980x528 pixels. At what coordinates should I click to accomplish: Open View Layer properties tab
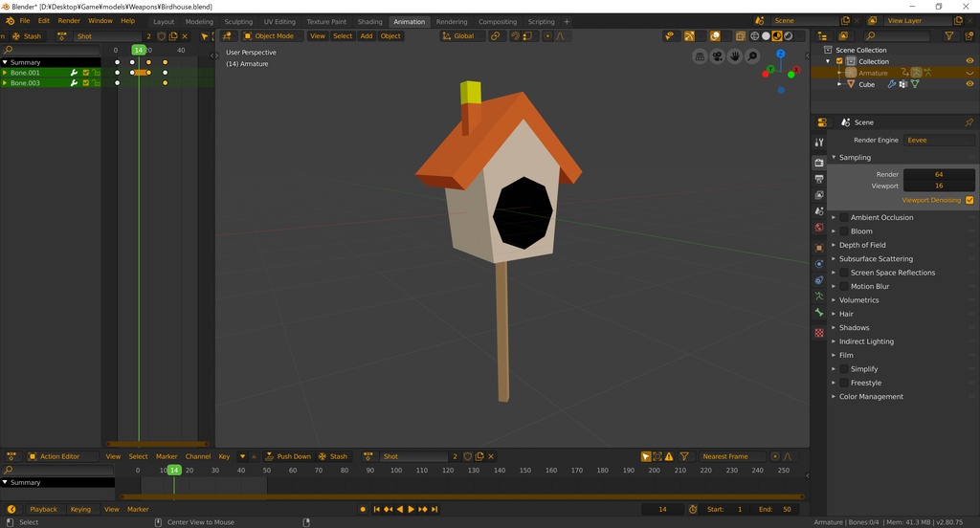coord(819,195)
